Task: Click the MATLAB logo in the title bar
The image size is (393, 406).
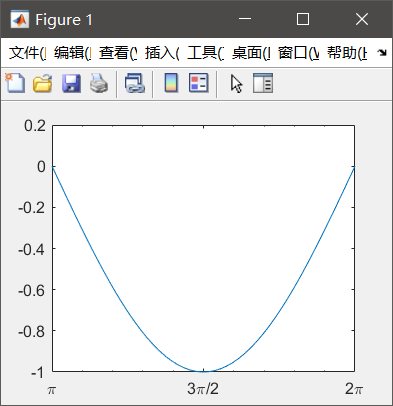Action: tap(19, 20)
